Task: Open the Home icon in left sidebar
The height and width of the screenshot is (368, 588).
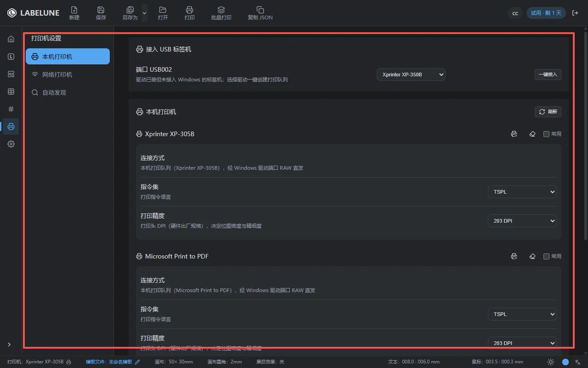Action: pos(11,39)
